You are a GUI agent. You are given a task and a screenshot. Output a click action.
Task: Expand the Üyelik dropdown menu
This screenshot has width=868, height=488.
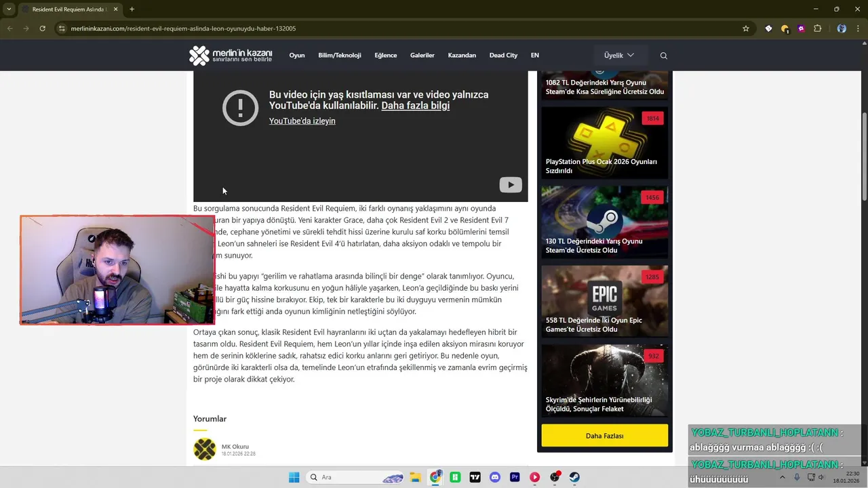(x=619, y=56)
